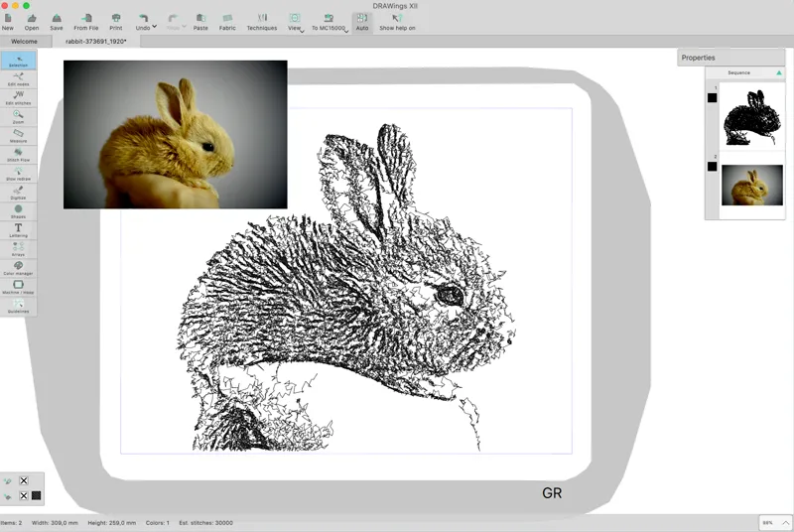Activate the Edit stitches tool

pos(18,97)
